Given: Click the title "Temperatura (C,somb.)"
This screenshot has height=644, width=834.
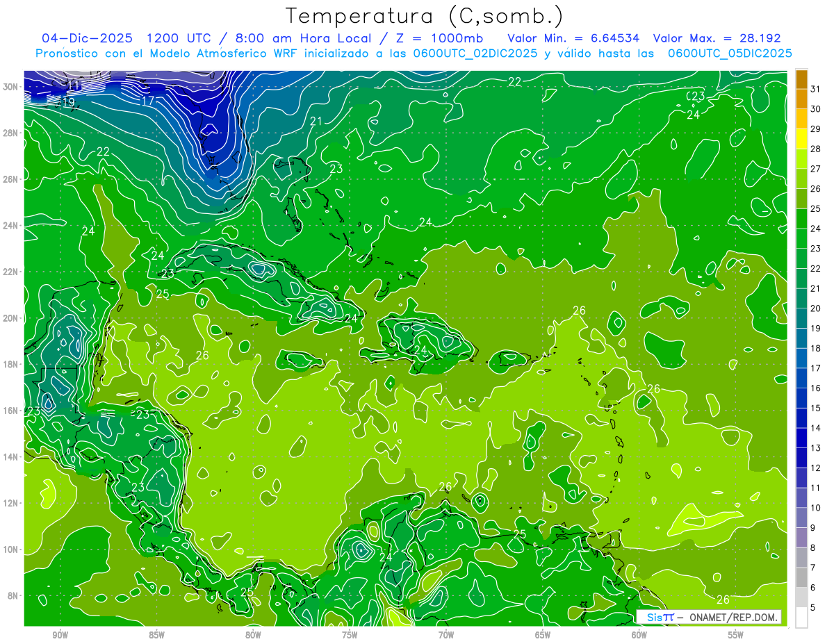Looking at the screenshot, I should 425,15.
